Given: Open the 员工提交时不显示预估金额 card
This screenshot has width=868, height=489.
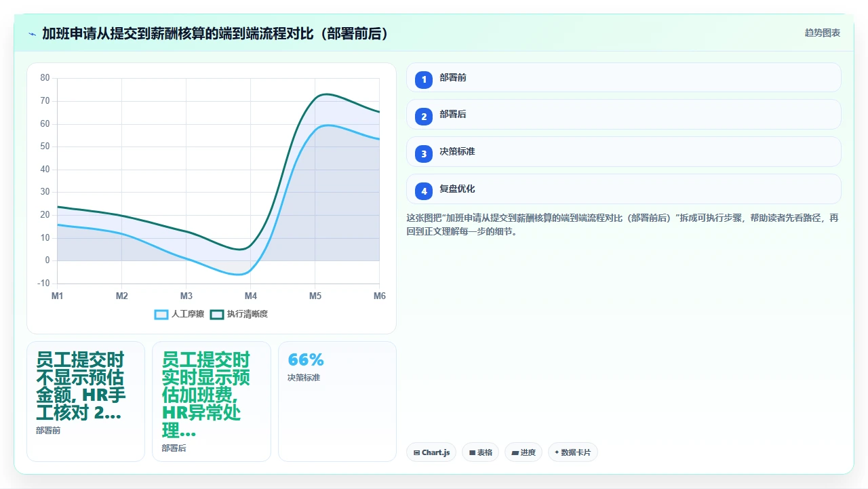Looking at the screenshot, I should tap(85, 402).
